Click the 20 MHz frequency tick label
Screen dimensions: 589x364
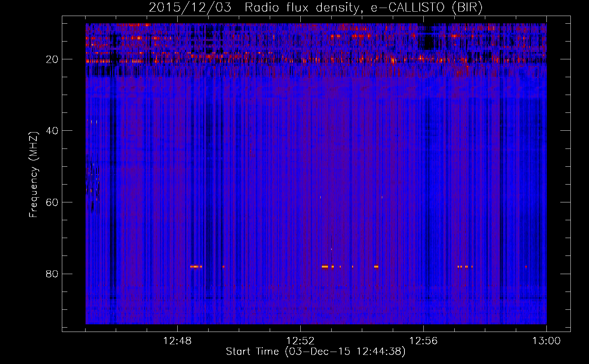[52, 59]
